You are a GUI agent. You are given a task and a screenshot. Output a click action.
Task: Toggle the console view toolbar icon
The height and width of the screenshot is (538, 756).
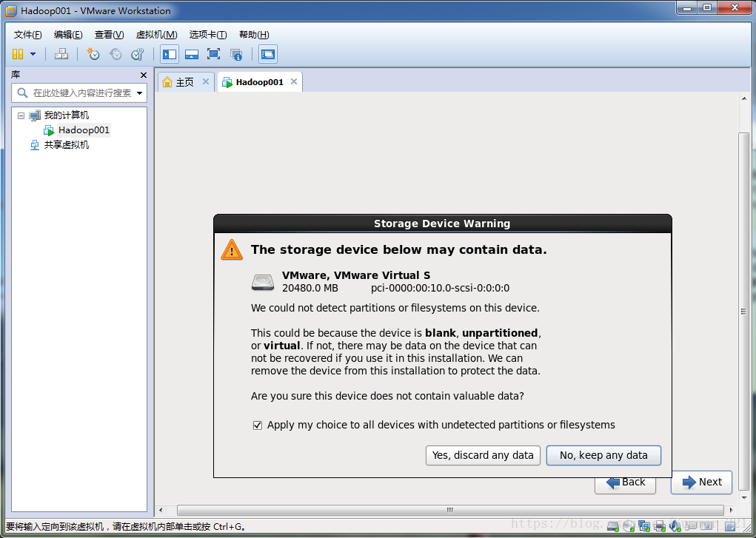pos(268,54)
